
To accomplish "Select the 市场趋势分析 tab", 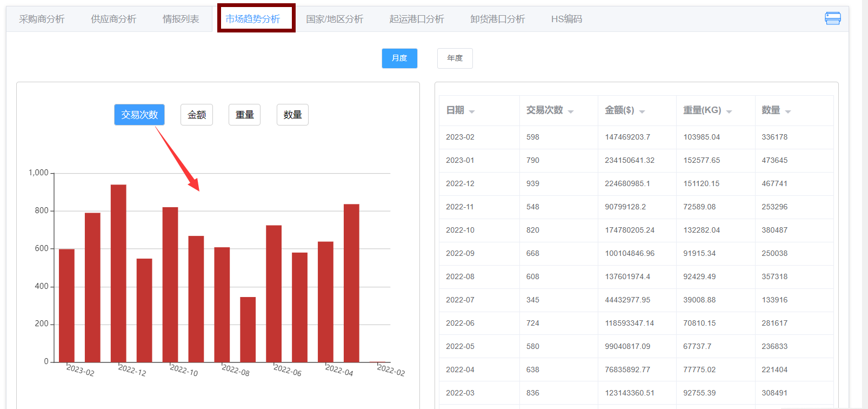I will (252, 19).
